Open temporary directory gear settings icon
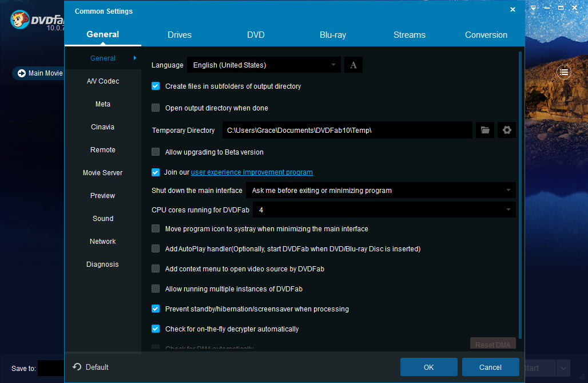The height and width of the screenshot is (383, 588). tap(507, 131)
